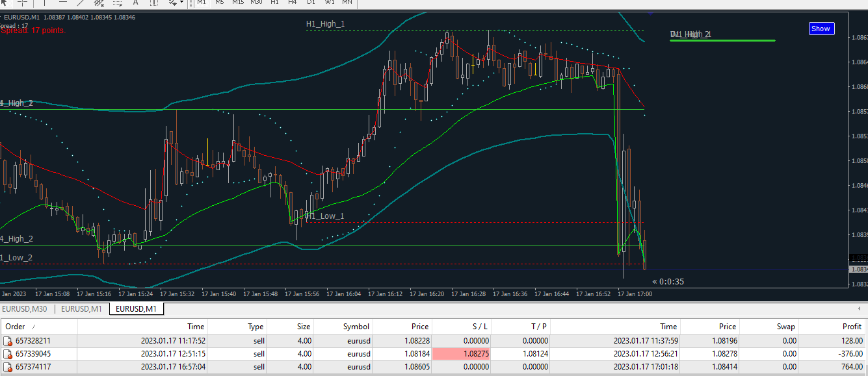Image resolution: width=868 pixels, height=376 pixels.
Task: Open the unselected middle EURUSD,M1 chart tab
Action: coord(81,308)
